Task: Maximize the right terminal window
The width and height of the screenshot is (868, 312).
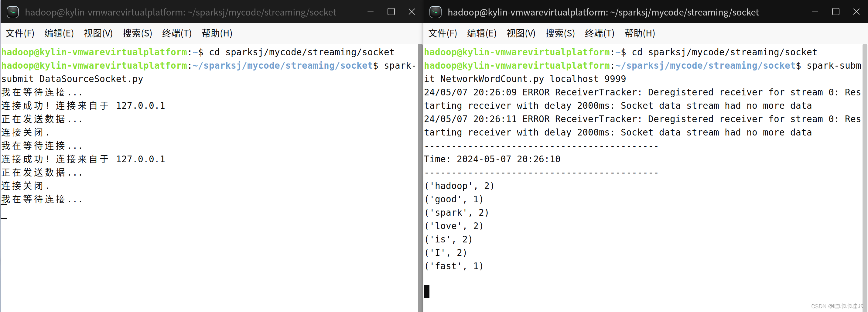Action: pos(836,12)
